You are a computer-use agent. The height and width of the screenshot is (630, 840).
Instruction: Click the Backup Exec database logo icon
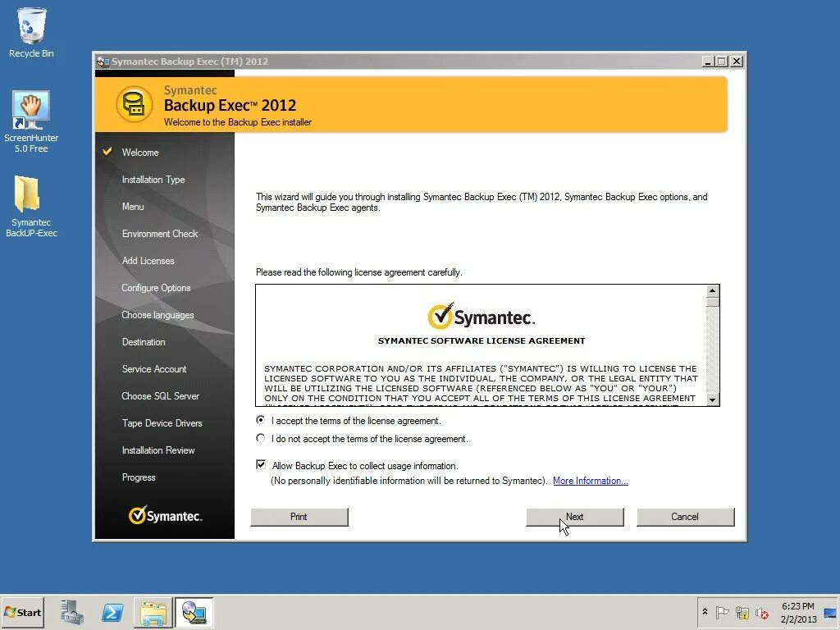coord(134,104)
